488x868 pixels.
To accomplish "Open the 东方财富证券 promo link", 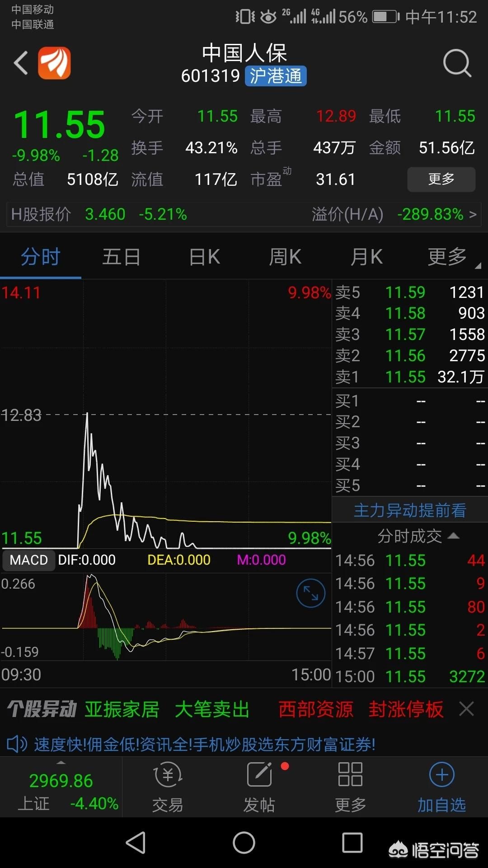I will [x=205, y=744].
